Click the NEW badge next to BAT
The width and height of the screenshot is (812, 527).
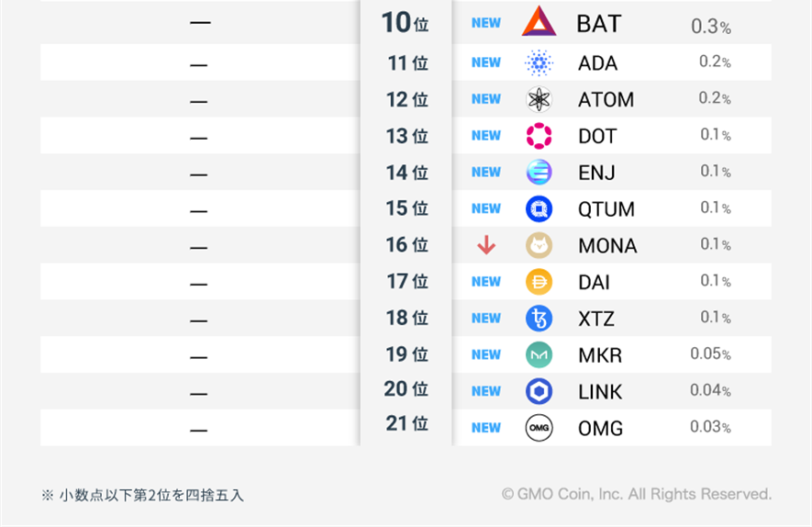click(486, 23)
